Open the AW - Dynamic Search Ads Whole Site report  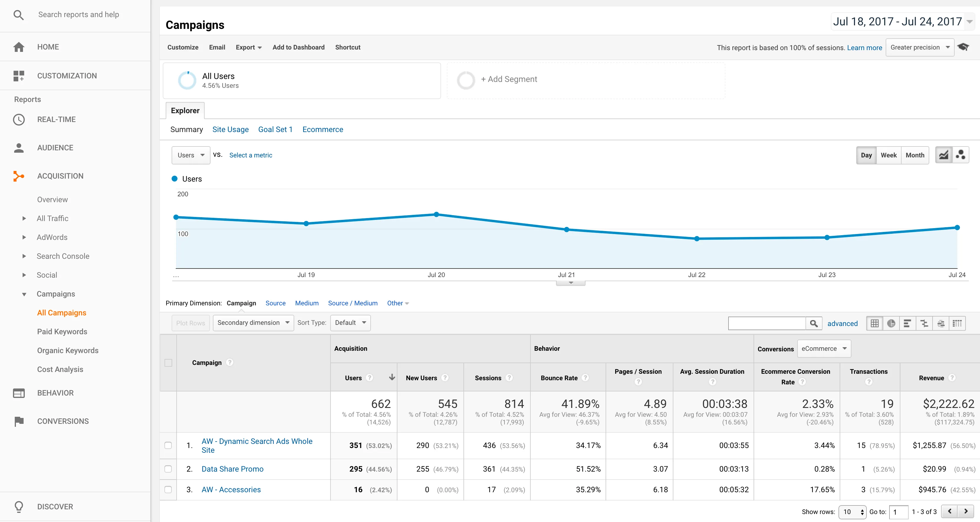tap(257, 445)
